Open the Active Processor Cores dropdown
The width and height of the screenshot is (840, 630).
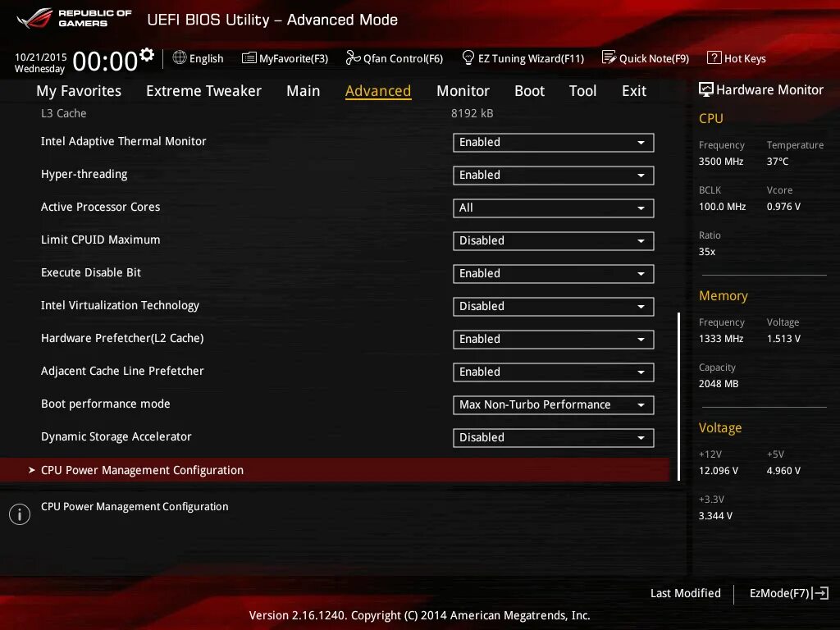(x=554, y=208)
